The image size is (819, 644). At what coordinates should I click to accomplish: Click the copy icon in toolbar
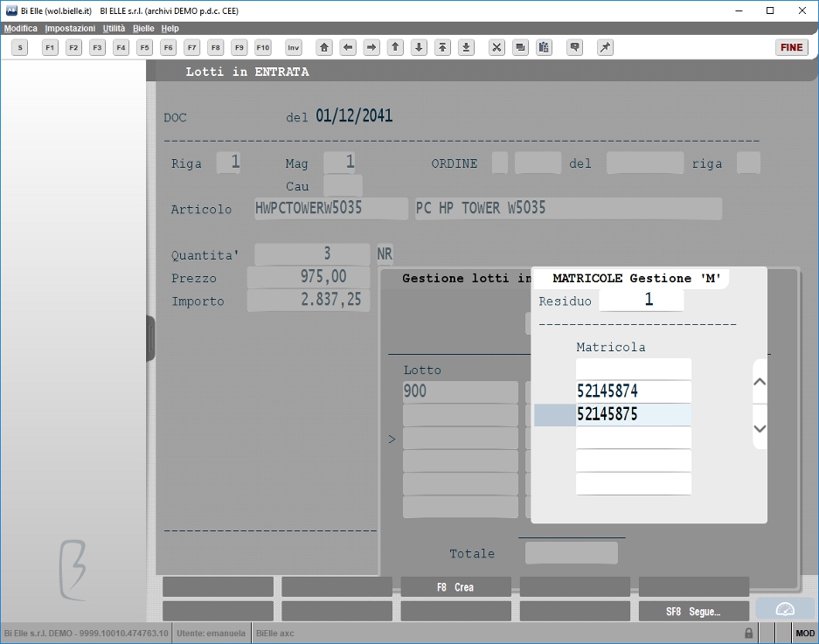pos(520,47)
